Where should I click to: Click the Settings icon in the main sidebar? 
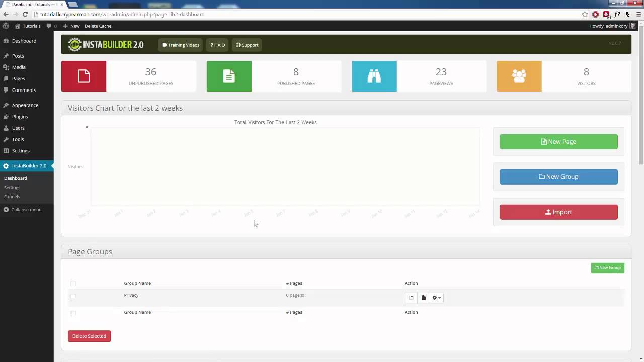pos(6,151)
